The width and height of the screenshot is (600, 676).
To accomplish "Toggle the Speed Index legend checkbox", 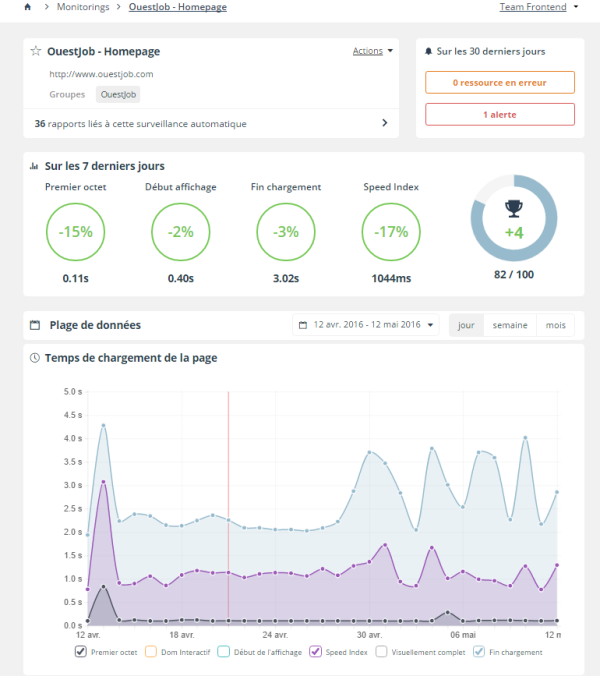I will coord(315,652).
